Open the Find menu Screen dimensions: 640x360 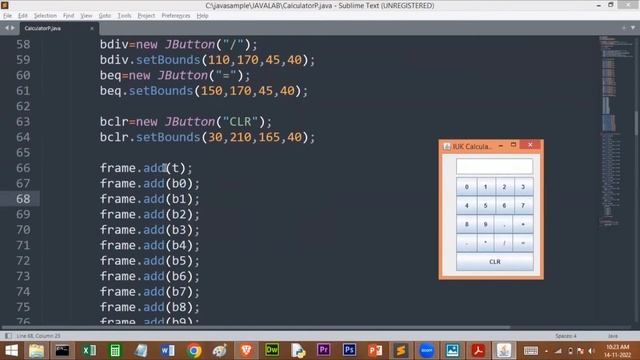(x=68, y=16)
